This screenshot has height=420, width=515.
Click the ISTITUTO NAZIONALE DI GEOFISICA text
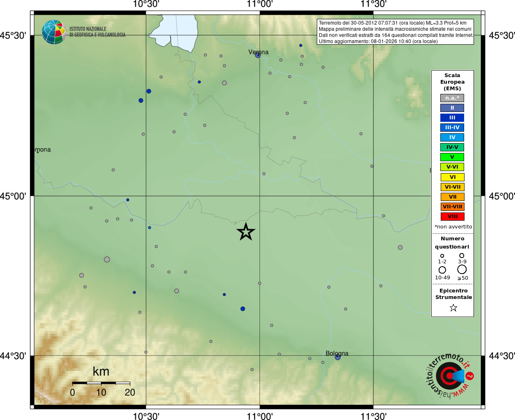coord(97,32)
